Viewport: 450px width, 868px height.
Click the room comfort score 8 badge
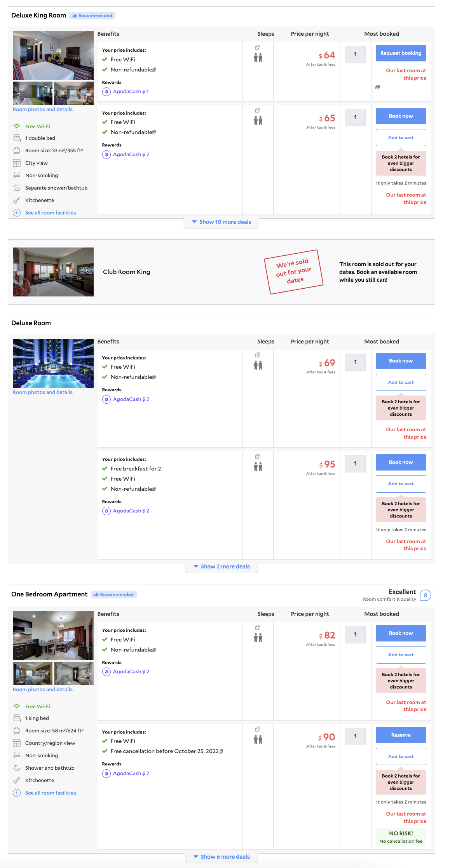click(x=425, y=595)
